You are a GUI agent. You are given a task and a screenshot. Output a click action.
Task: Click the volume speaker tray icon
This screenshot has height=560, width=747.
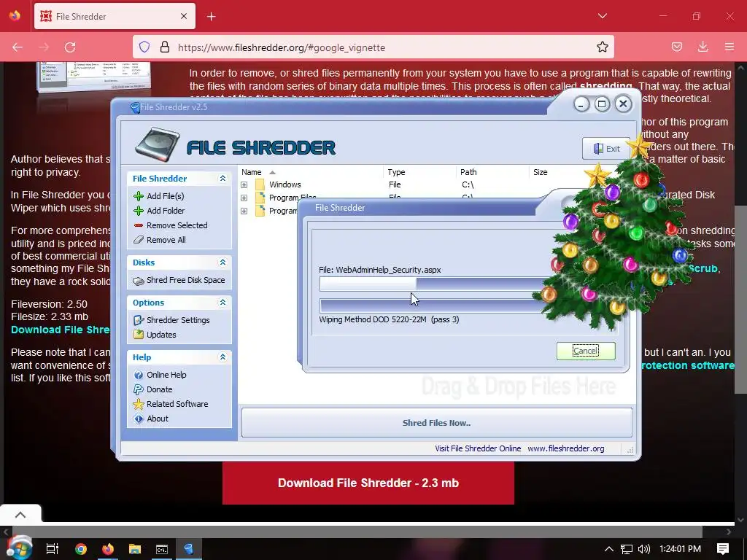(643, 549)
